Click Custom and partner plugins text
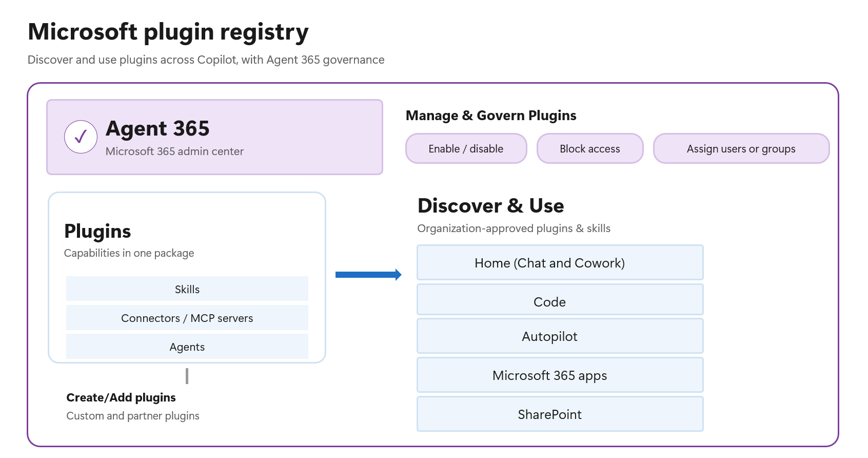The width and height of the screenshot is (868, 458). (133, 416)
